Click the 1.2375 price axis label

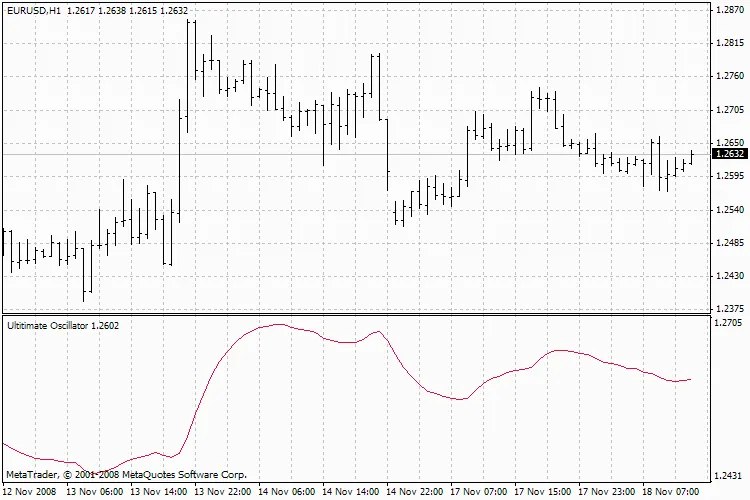pyautogui.click(x=728, y=308)
